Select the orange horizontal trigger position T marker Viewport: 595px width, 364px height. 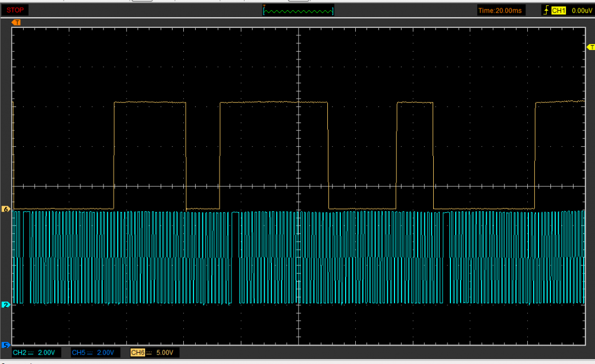click(x=16, y=22)
